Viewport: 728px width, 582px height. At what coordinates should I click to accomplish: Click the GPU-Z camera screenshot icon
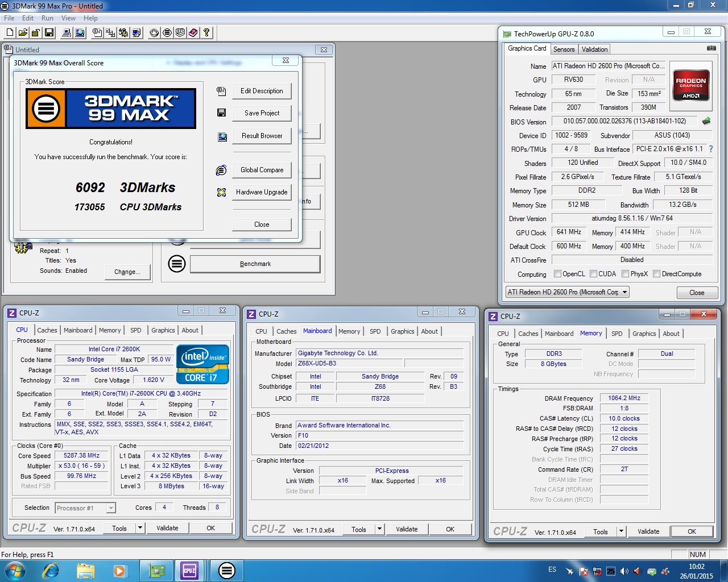coord(711,48)
